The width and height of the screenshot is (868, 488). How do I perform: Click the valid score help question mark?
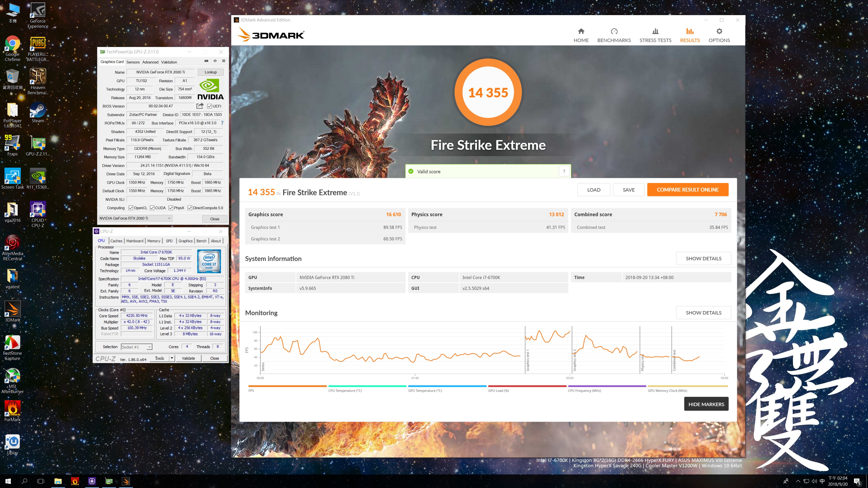click(564, 171)
